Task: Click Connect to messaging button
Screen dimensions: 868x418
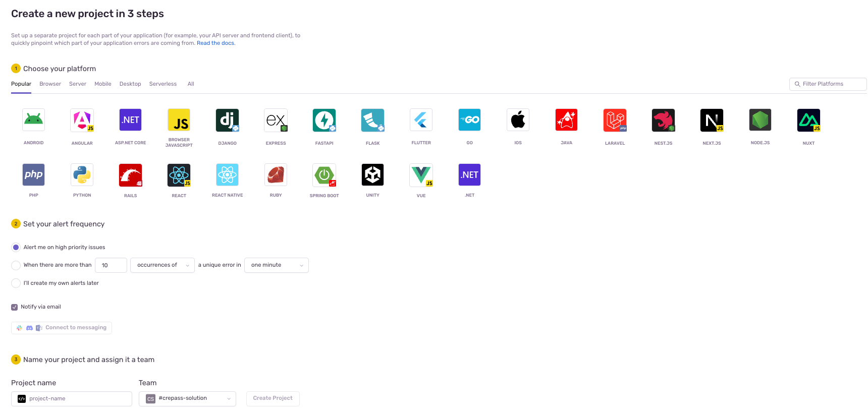Action: 62,328
